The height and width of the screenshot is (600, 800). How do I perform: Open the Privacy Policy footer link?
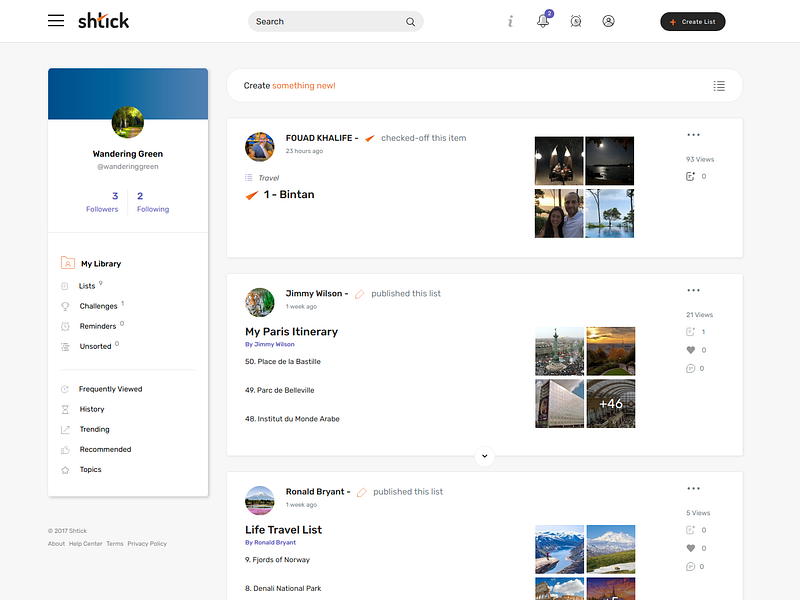147,544
